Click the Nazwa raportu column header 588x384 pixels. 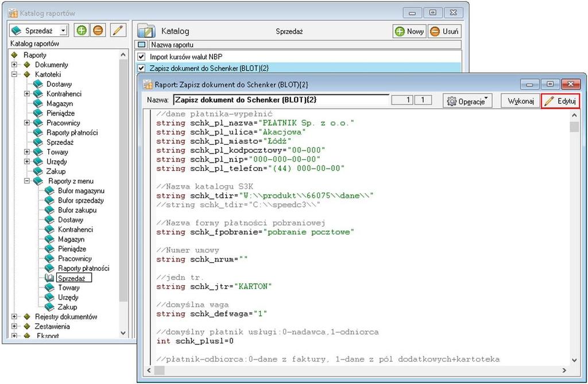305,45
